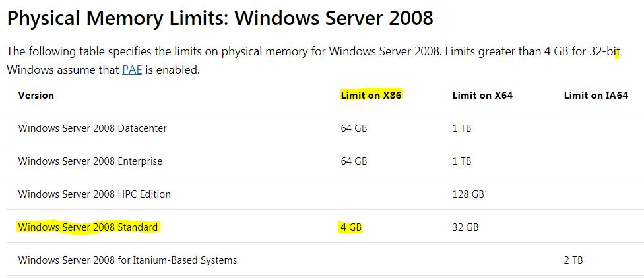Click Datacenter's 64 GB X86 limit
Screen dimensions: 644x278
pyautogui.click(x=354, y=128)
